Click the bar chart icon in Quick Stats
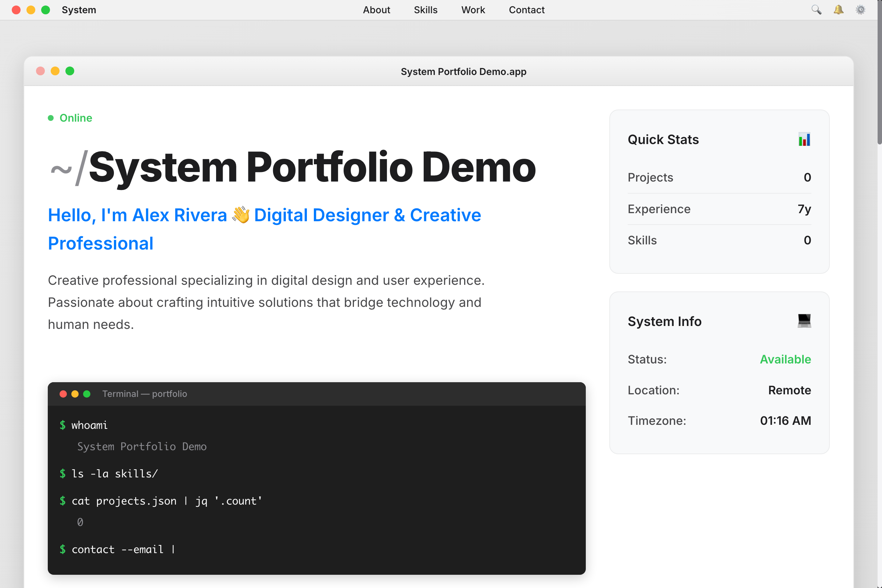This screenshot has width=882, height=588. pyautogui.click(x=804, y=140)
